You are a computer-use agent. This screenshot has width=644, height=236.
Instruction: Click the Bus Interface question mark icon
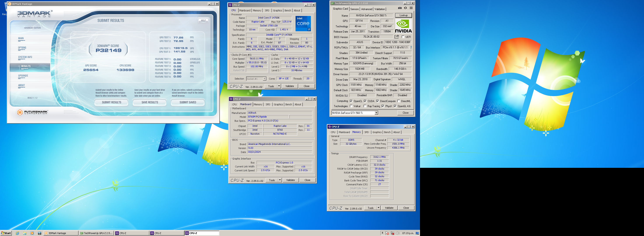pos(411,47)
